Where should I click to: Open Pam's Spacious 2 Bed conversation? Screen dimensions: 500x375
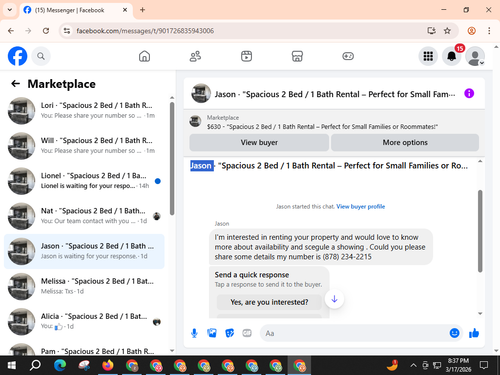(x=84, y=348)
